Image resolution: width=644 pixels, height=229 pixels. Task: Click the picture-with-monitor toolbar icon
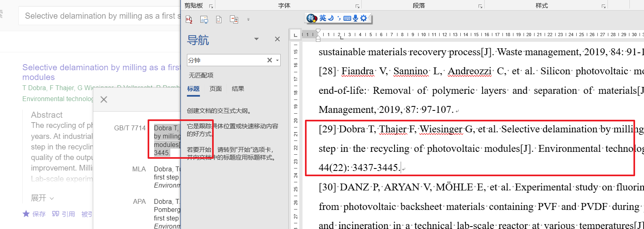click(204, 19)
